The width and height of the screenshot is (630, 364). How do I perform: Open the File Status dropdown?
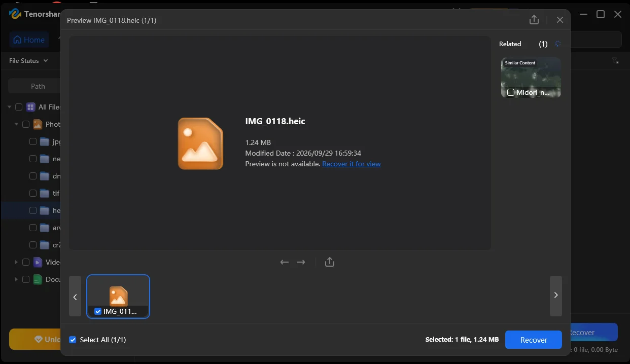(28, 60)
